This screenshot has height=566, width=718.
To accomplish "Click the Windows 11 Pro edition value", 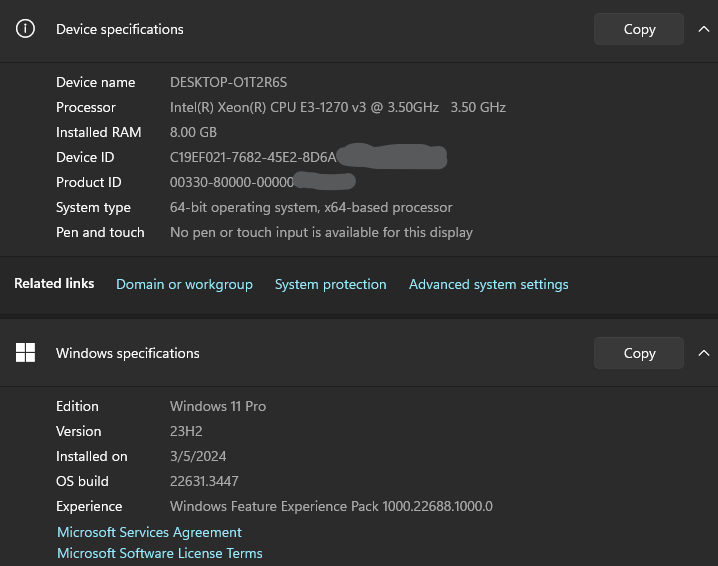I will point(218,406).
